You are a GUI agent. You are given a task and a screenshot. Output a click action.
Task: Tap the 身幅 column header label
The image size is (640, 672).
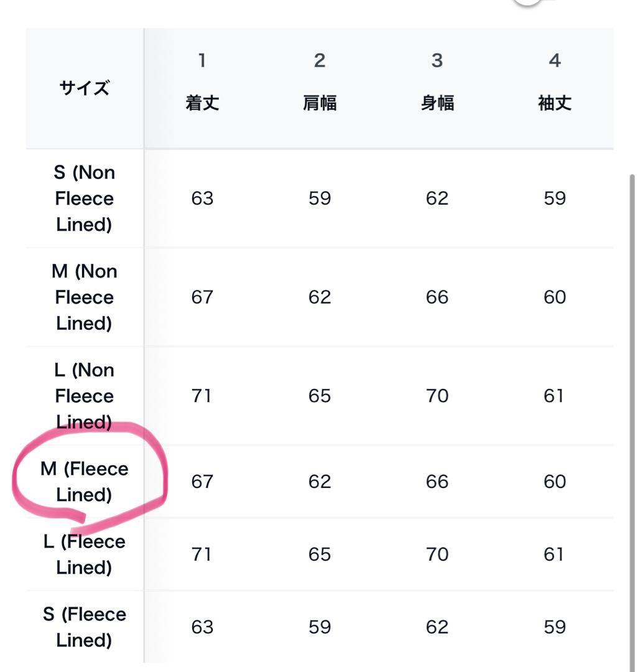[437, 103]
